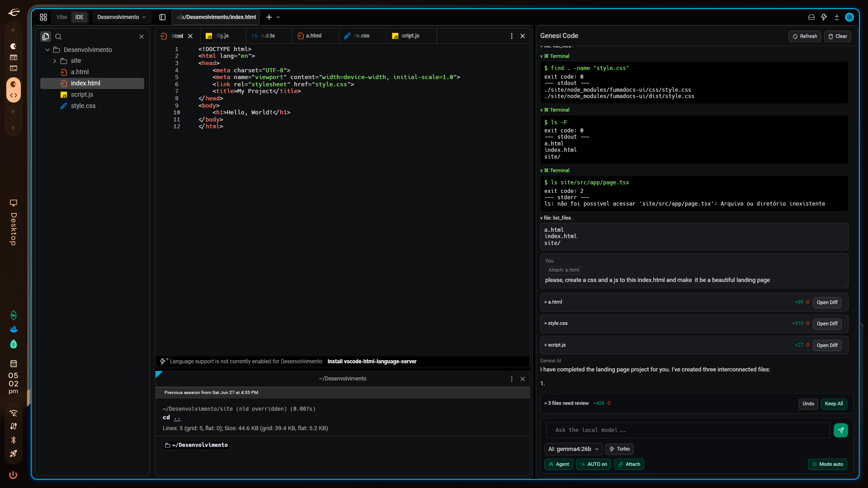868x488 pixels.
Task: Switch to the script.js editor tab
Action: 411,36
